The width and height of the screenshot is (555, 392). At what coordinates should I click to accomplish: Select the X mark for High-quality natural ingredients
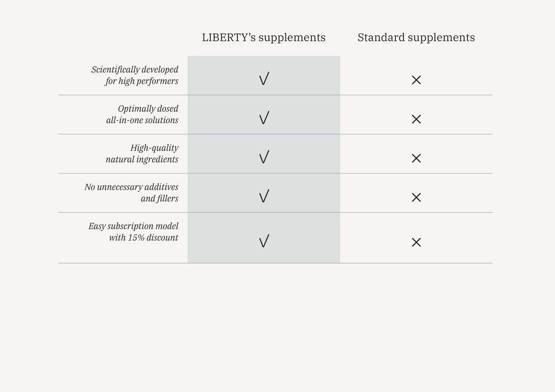tap(416, 158)
